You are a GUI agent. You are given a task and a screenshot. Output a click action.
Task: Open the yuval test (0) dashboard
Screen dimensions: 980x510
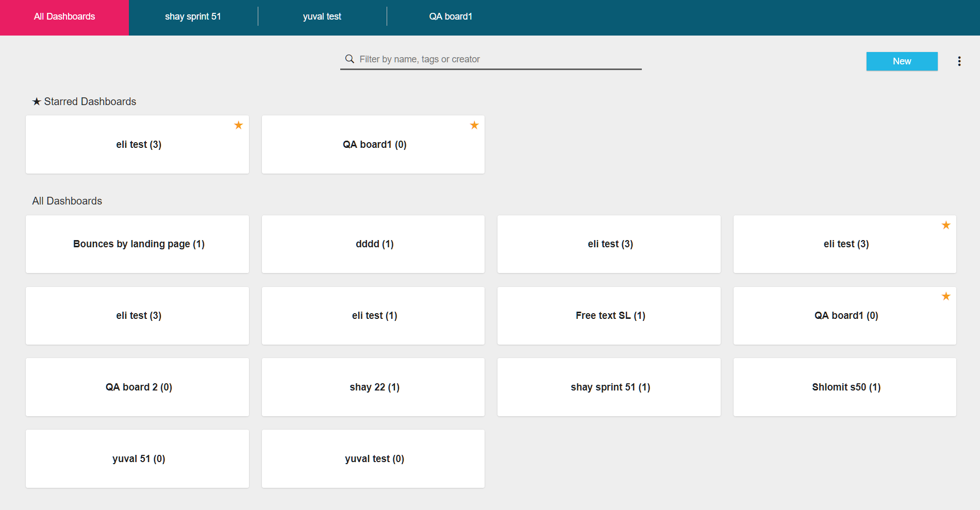coord(373,458)
